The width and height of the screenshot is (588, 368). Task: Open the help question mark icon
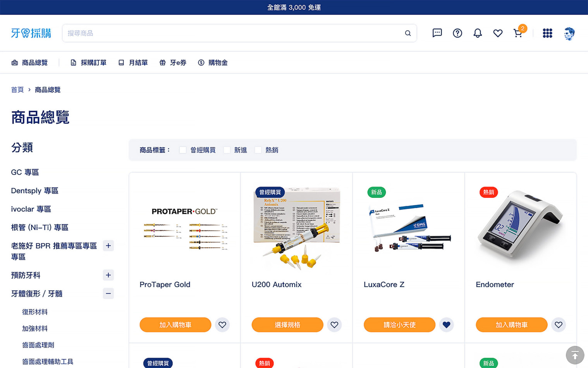[457, 33]
